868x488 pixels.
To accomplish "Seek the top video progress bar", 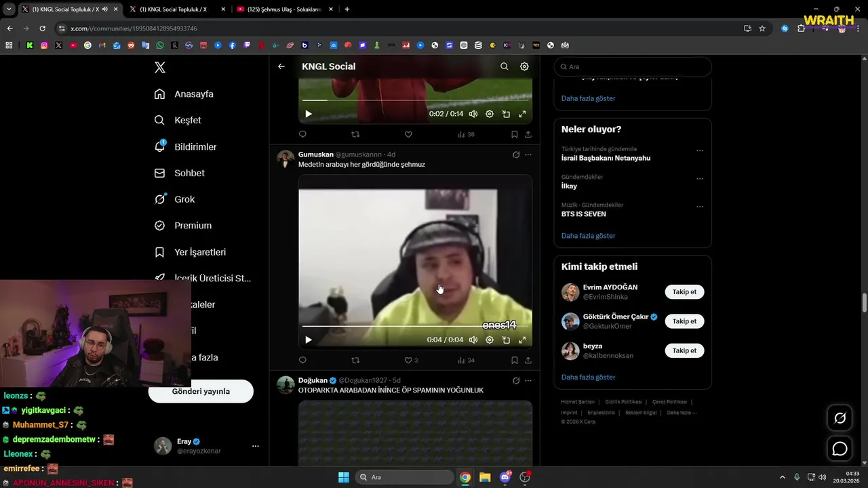I will pyautogui.click(x=415, y=100).
